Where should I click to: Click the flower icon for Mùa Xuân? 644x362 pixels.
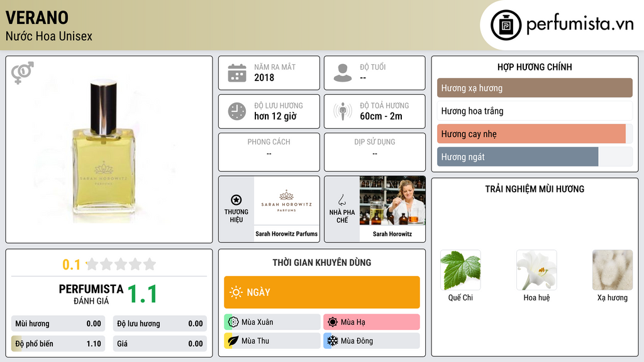[233, 322]
